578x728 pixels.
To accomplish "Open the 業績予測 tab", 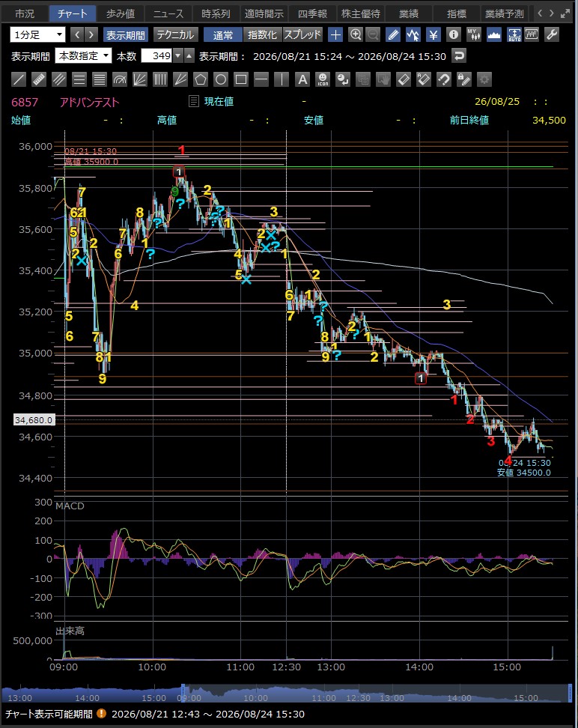I will (505, 13).
